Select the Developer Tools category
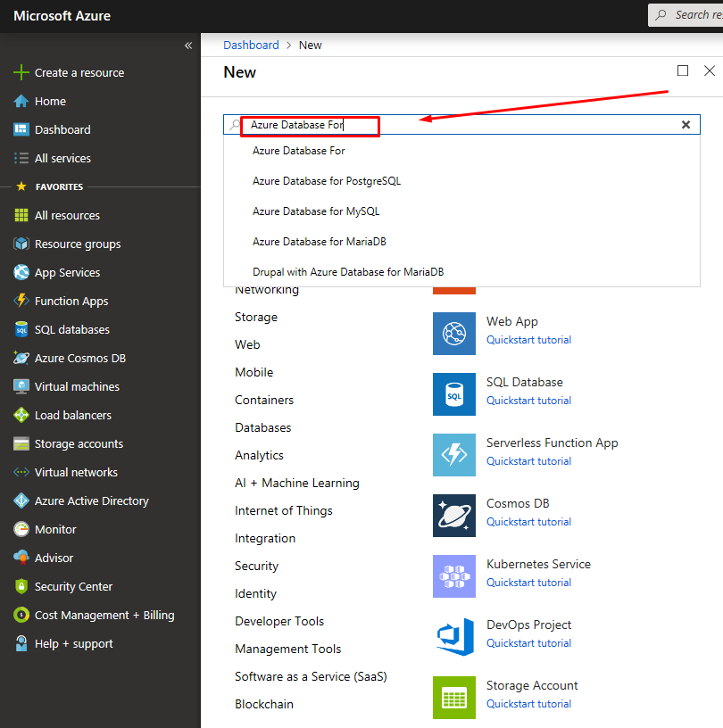 (x=279, y=621)
